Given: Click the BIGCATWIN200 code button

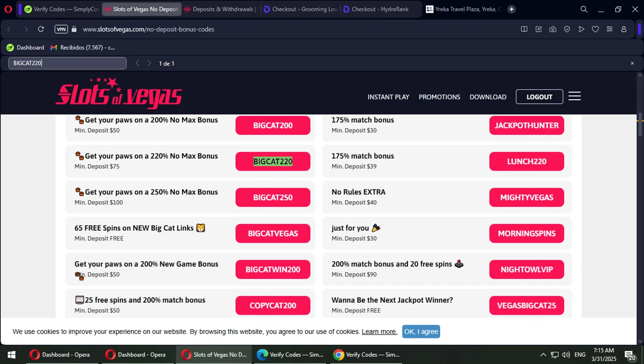Looking at the screenshot, I should pyautogui.click(x=273, y=270).
